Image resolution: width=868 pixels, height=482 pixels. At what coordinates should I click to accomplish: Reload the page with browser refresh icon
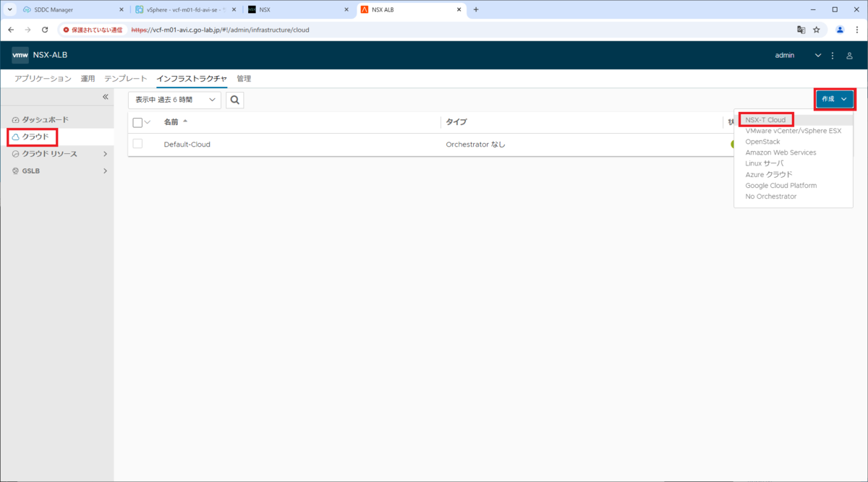(45, 30)
